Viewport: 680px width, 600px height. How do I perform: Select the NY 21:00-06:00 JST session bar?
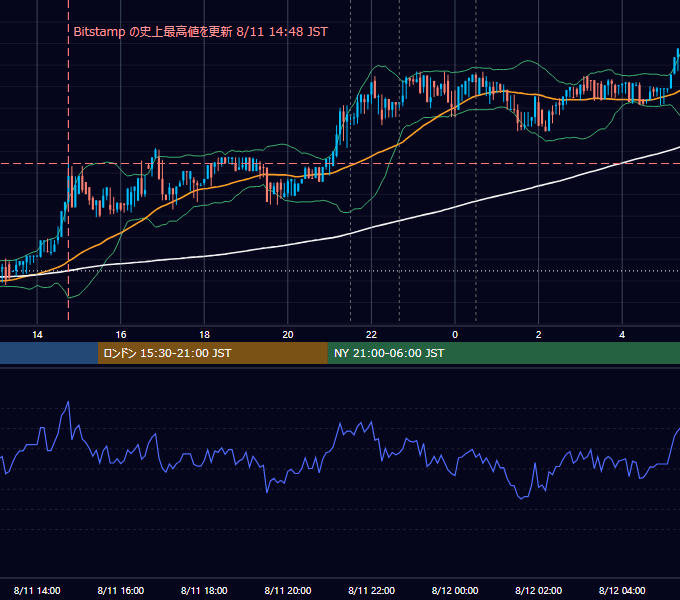[x=503, y=353]
